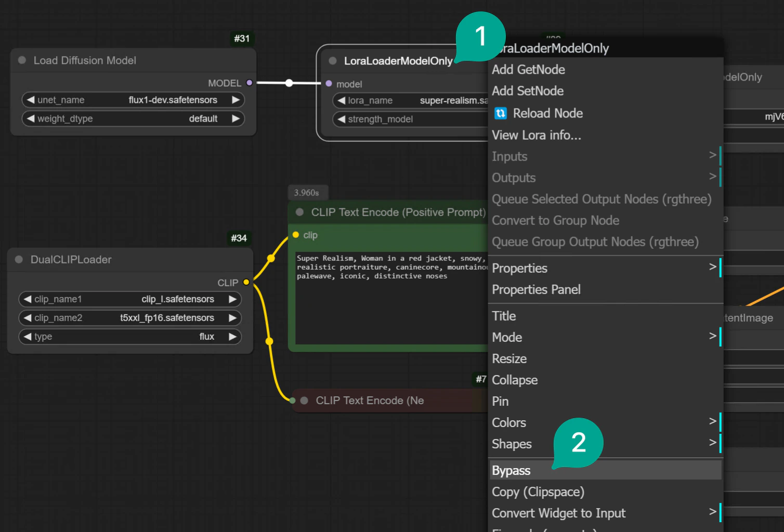Image resolution: width=784 pixels, height=532 pixels.
Task: Choose Add GetNode from context menu
Action: coord(606,69)
